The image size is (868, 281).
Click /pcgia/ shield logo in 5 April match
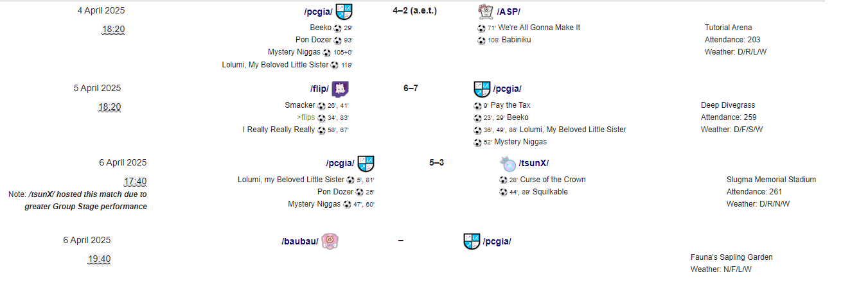tap(482, 89)
